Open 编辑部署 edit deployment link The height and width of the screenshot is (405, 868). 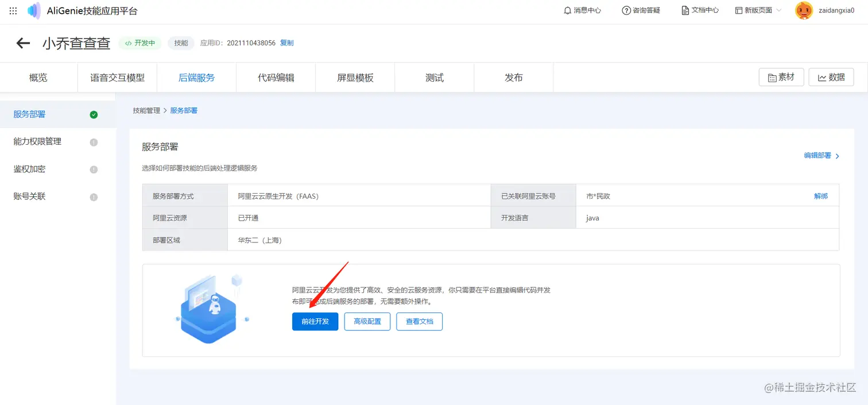point(821,156)
